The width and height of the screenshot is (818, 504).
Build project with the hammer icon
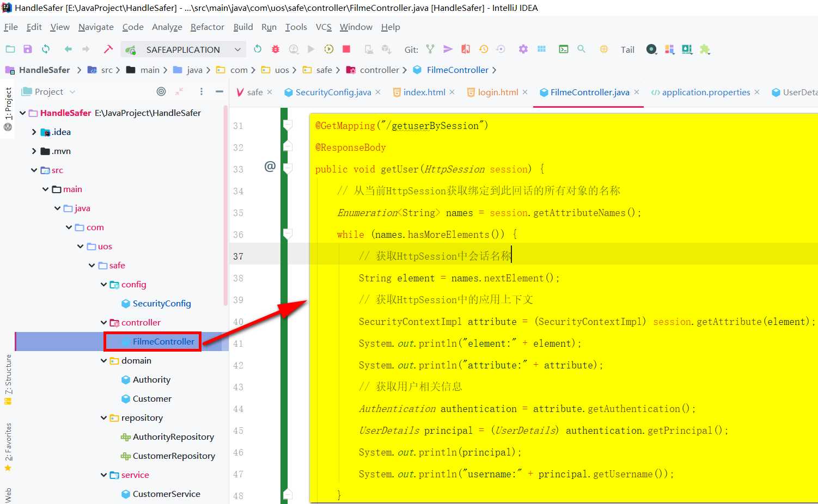pos(108,49)
